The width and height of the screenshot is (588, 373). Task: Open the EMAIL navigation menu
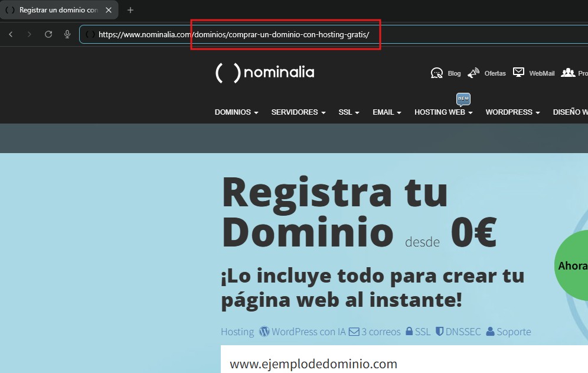pos(387,112)
